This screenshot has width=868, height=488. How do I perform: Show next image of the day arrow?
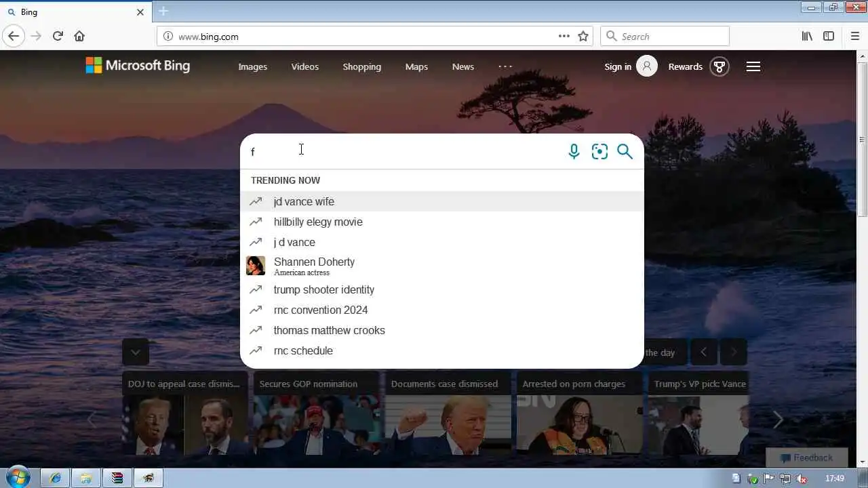pyautogui.click(x=733, y=352)
